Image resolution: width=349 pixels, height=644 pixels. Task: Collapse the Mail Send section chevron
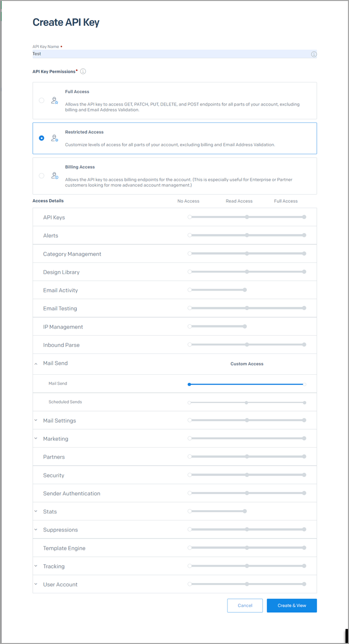tap(36, 363)
